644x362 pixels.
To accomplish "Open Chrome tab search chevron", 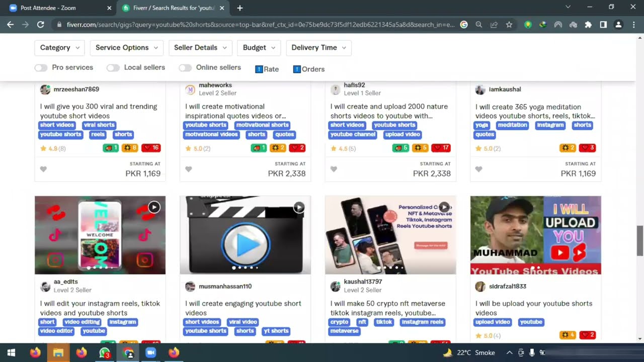I will (x=568, y=7).
